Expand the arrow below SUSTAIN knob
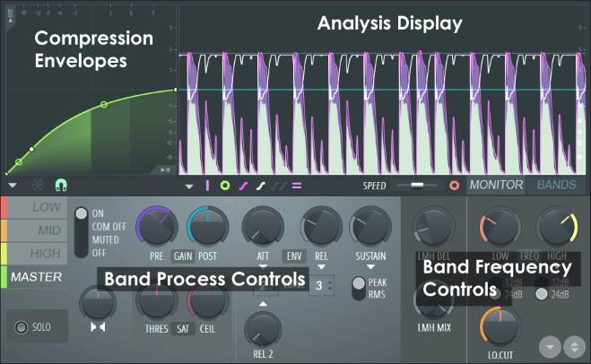The height and width of the screenshot is (364, 591). tap(369, 265)
